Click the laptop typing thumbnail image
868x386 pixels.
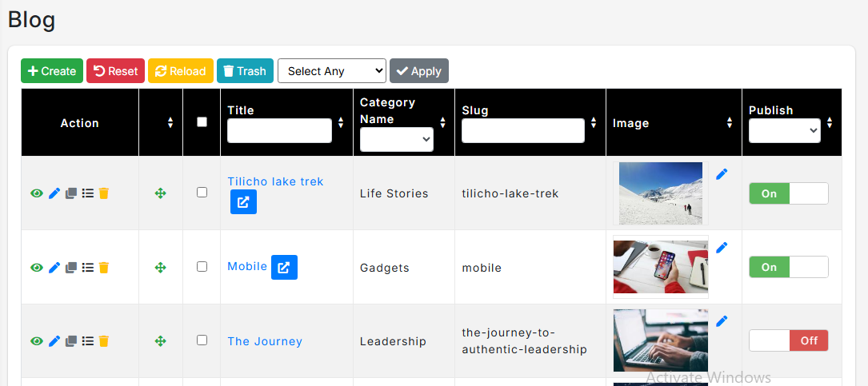pyautogui.click(x=661, y=340)
